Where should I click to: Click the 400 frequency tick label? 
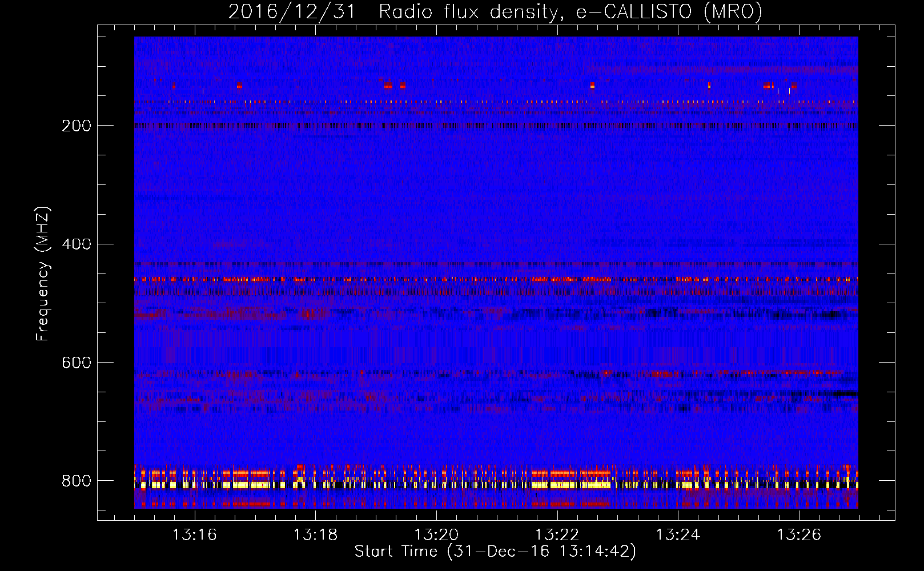tap(77, 244)
